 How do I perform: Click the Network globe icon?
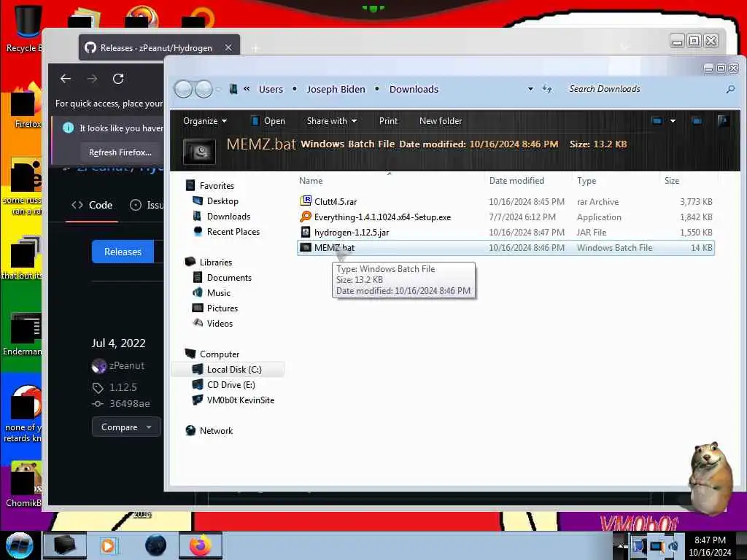pos(190,430)
